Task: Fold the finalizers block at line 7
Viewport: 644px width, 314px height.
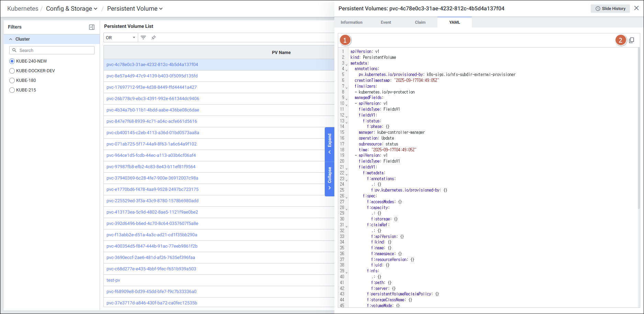Action: [x=346, y=87]
